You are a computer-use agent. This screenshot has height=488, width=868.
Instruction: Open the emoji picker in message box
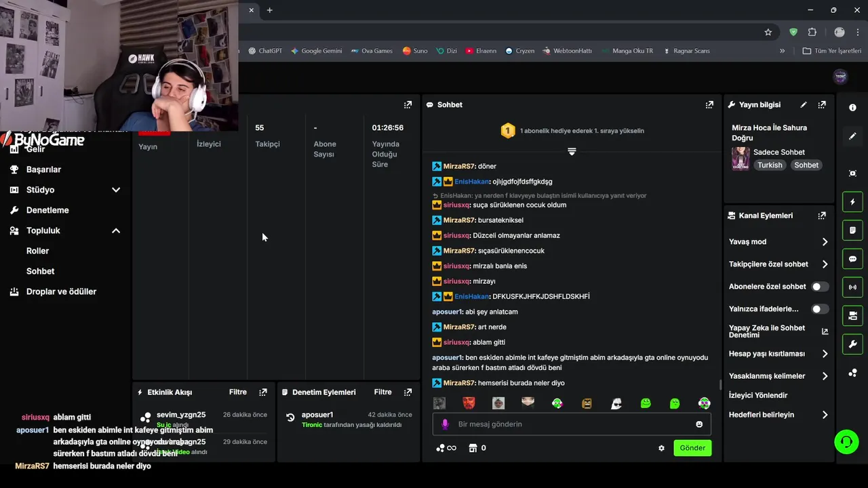[x=699, y=424]
